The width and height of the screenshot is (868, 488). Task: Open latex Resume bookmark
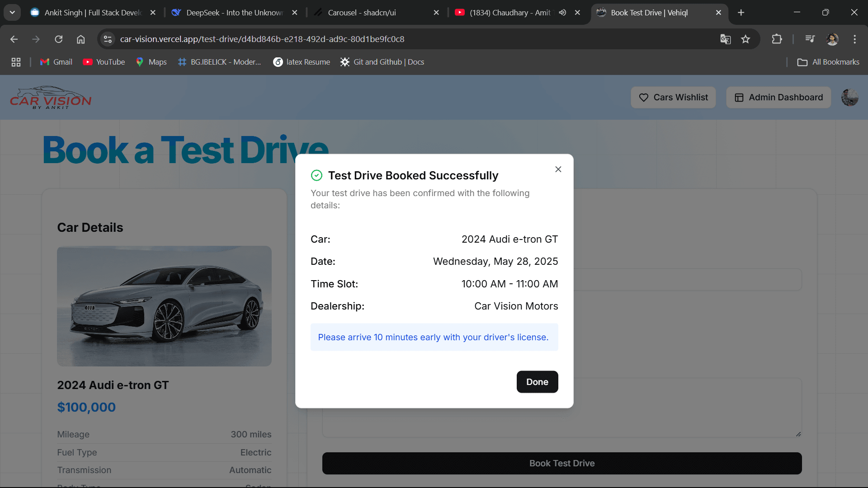coord(302,62)
